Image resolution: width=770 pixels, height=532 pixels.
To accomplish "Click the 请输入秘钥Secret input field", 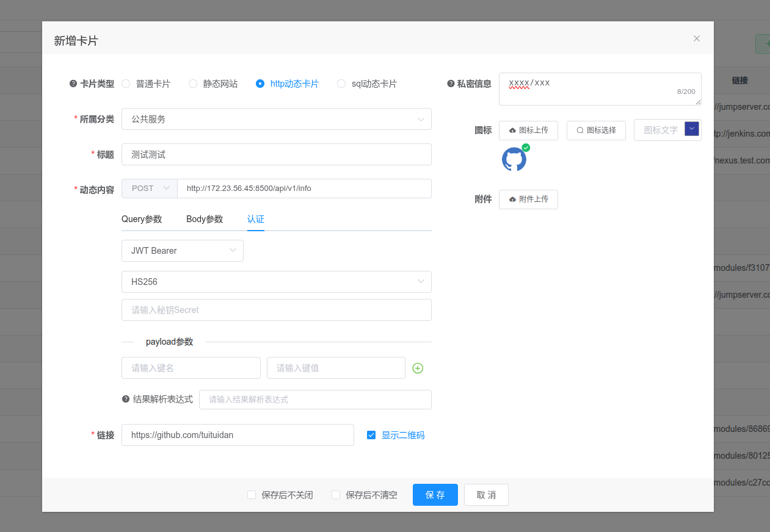I will click(x=276, y=310).
